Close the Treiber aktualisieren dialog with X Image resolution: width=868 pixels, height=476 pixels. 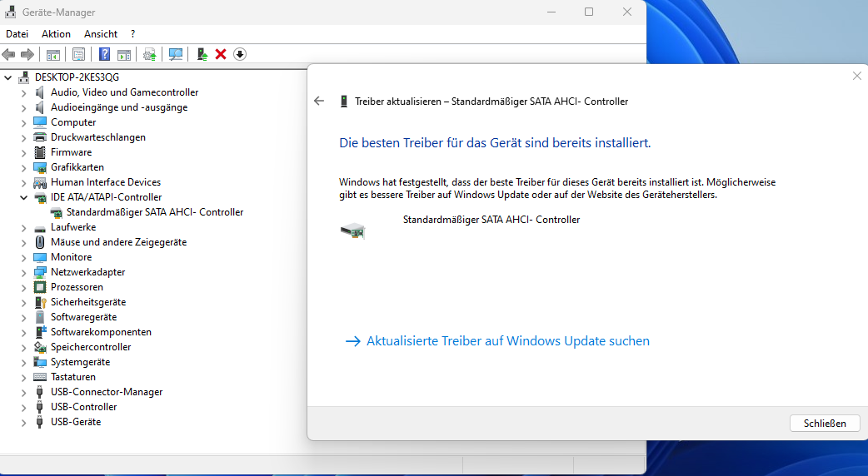pyautogui.click(x=857, y=76)
